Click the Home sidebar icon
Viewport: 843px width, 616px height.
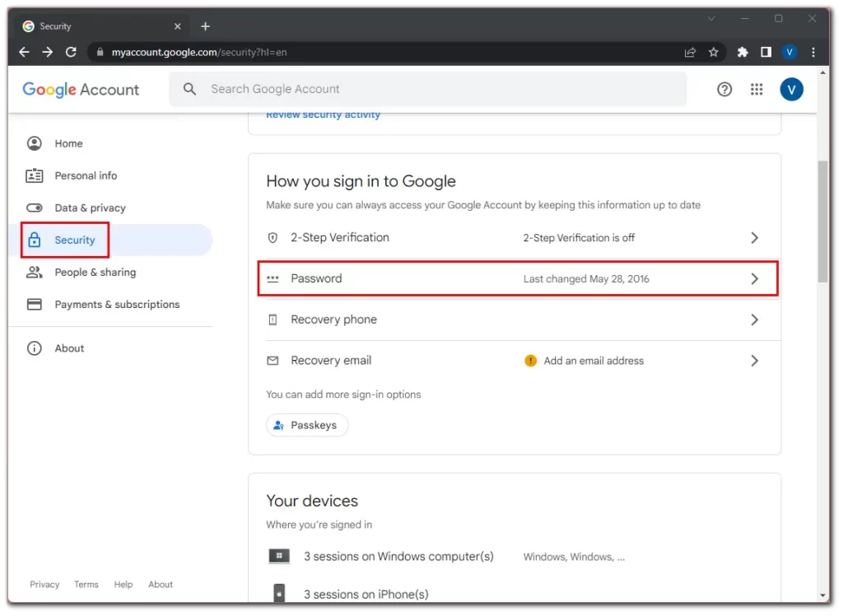click(35, 143)
